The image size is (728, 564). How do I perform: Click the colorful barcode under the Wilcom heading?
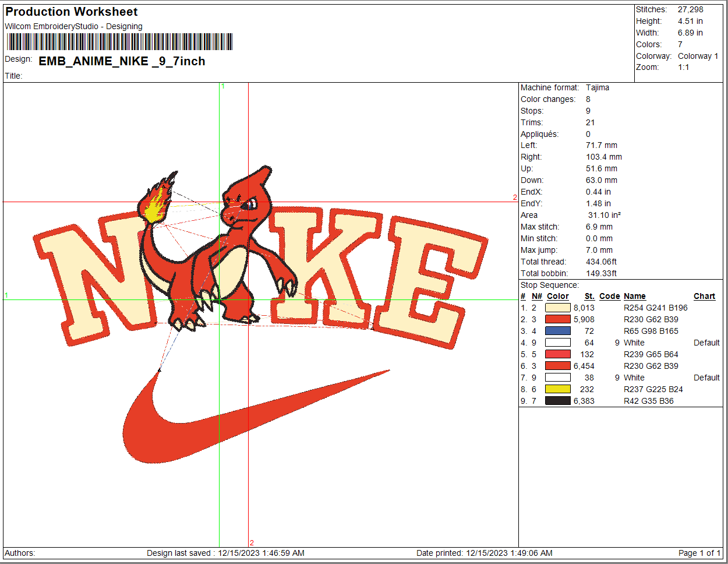(119, 42)
